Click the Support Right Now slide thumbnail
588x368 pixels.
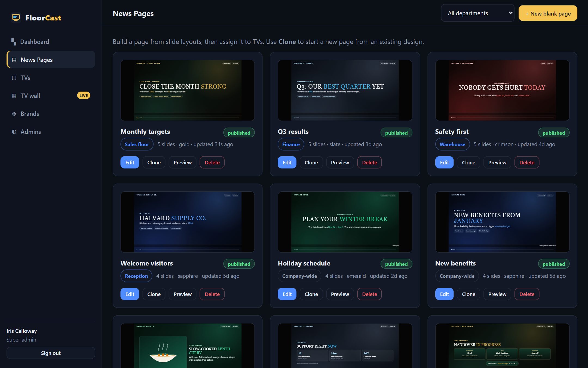point(345,346)
